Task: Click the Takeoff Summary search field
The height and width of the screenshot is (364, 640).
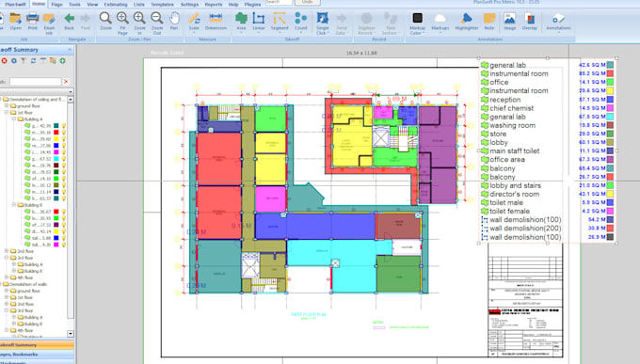Action: tap(35, 82)
